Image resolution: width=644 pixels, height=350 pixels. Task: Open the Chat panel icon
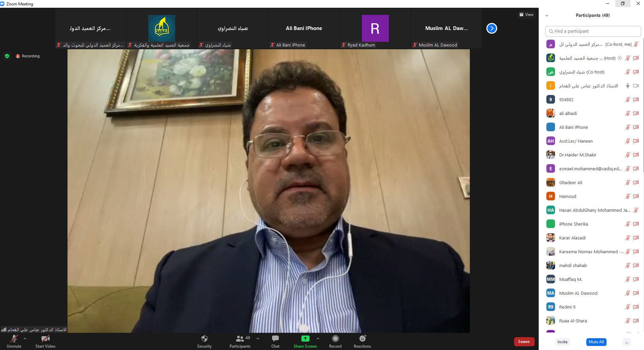[x=275, y=339]
